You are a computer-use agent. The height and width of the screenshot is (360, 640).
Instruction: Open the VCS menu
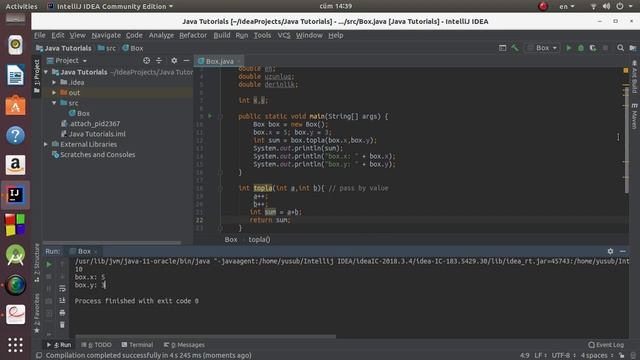284,35
